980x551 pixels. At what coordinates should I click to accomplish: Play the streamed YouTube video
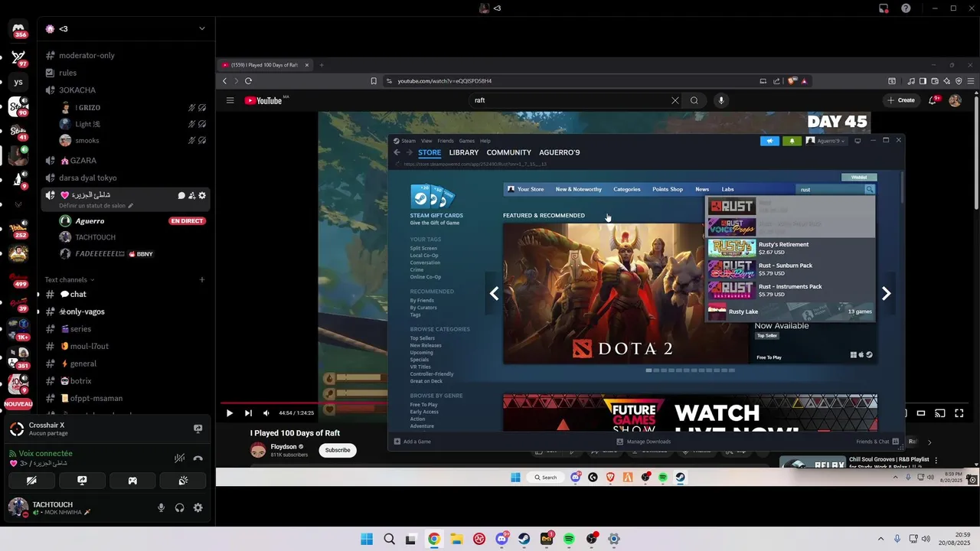[229, 413]
